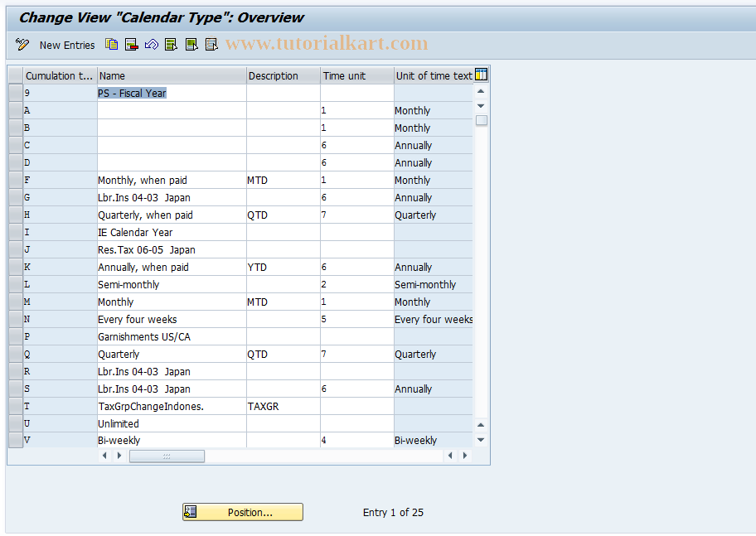
Task: Select the row selector for entry A
Action: coord(16,110)
